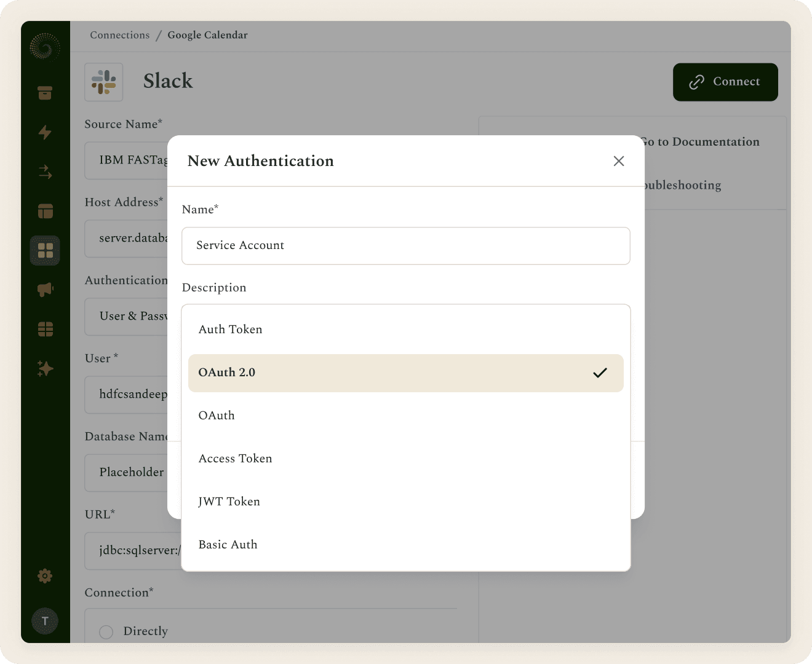Open the table grid sidebar icon
Viewport: 812px width, 664px height.
pyautogui.click(x=45, y=329)
